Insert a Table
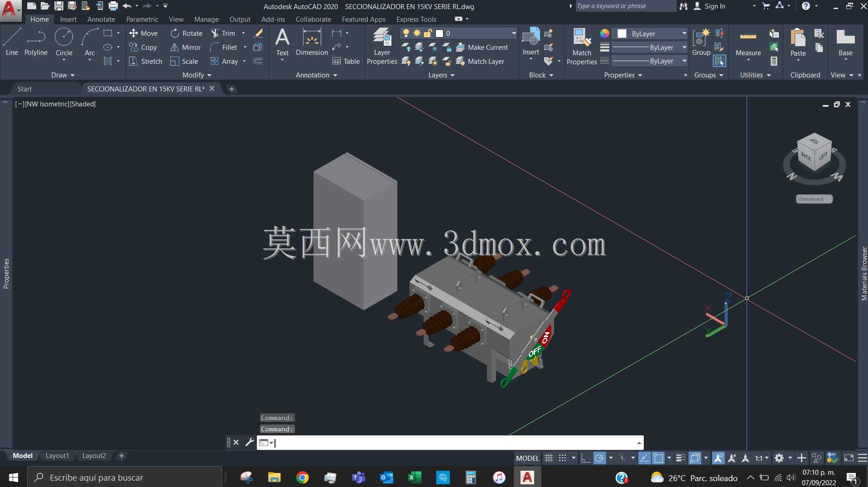 click(346, 61)
